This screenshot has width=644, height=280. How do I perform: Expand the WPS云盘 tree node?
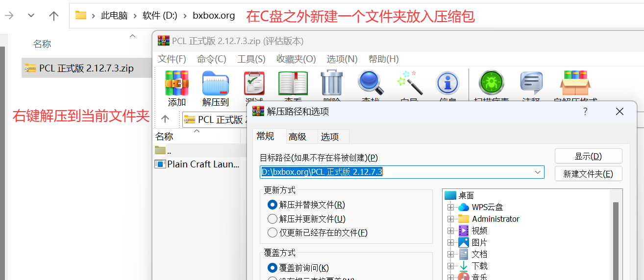tap(450, 207)
